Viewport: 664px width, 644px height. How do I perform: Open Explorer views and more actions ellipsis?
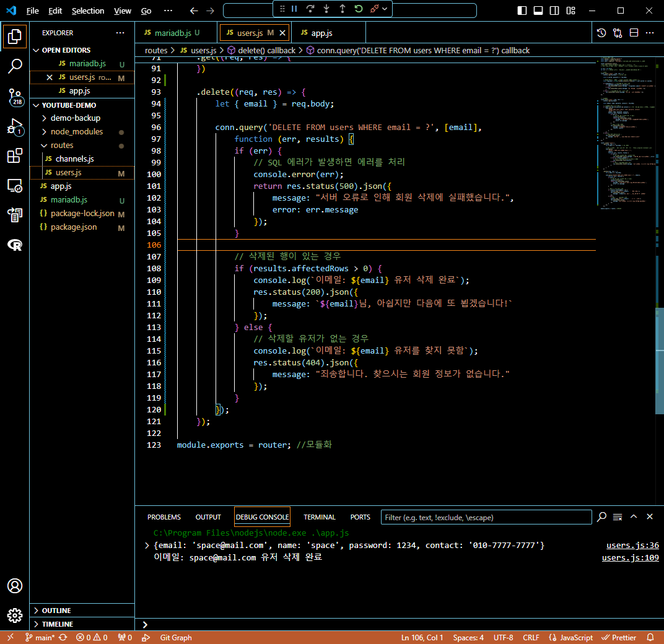point(120,33)
